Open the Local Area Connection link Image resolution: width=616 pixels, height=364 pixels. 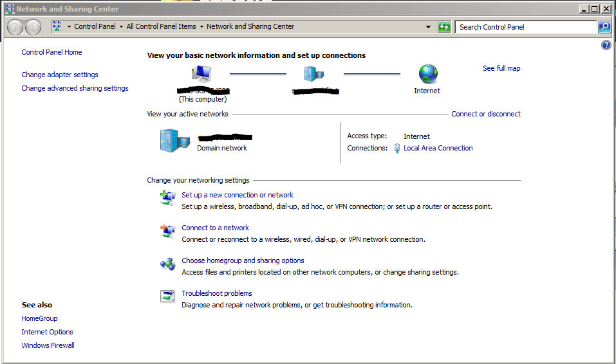click(438, 148)
